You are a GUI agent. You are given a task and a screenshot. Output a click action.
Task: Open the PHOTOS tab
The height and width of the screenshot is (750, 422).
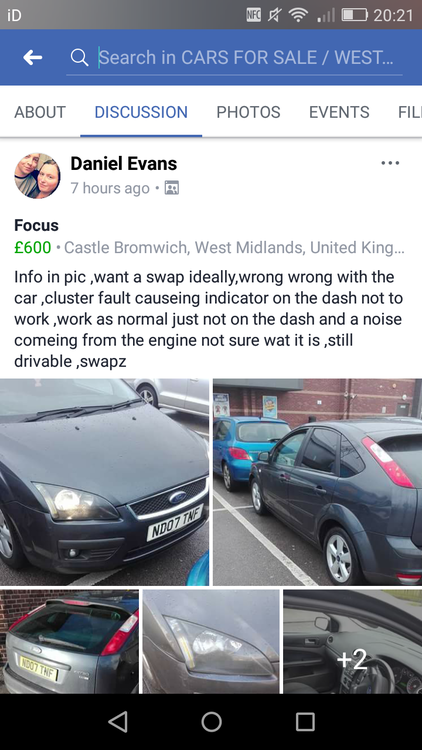coord(248,112)
